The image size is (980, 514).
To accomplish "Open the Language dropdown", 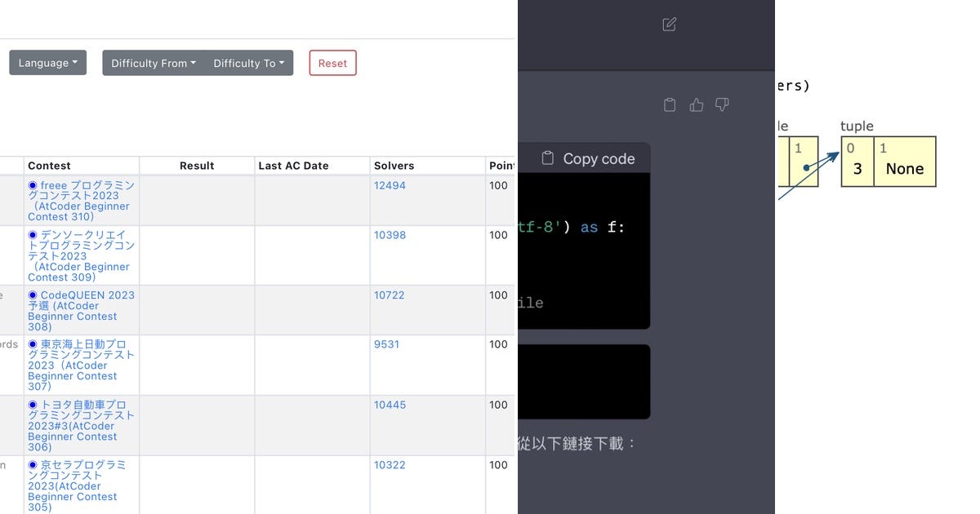I will (x=47, y=62).
